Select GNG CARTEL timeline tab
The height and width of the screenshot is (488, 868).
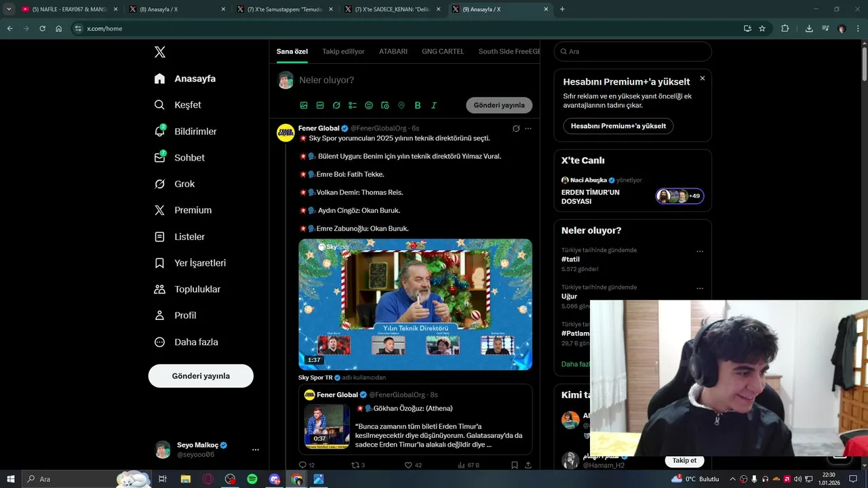click(443, 52)
